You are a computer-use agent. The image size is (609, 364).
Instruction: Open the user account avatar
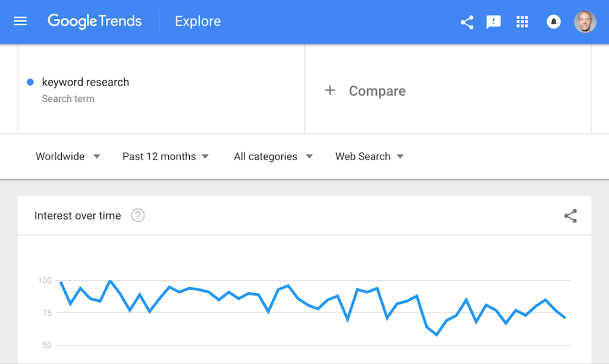point(585,22)
